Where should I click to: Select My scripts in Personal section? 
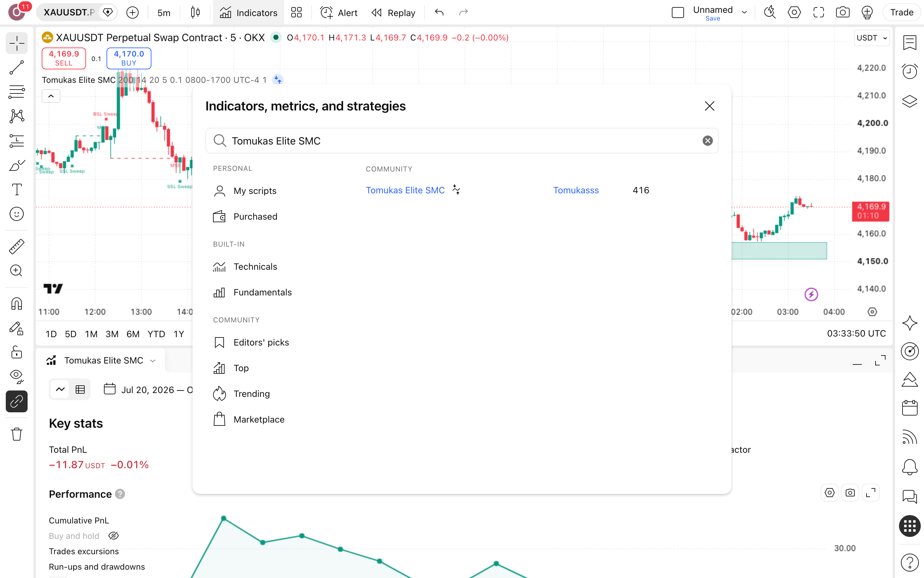click(245, 191)
